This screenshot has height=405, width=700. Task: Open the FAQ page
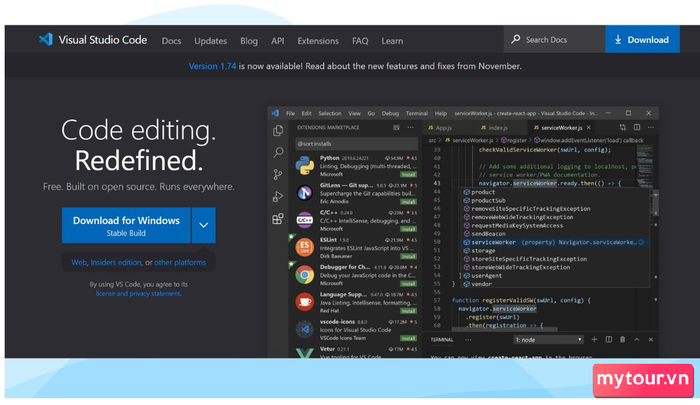coord(360,41)
